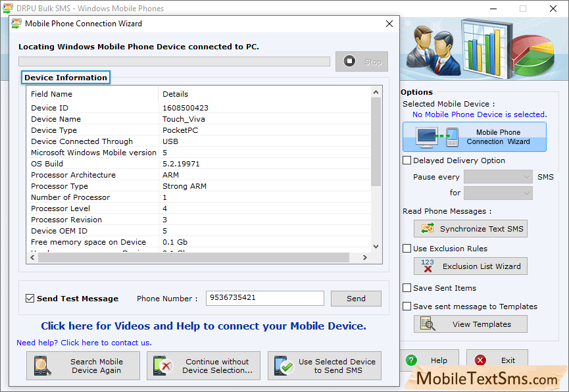This screenshot has width=569, height=392.
Task: Select the Free memory space on Device row label
Action: [89, 242]
